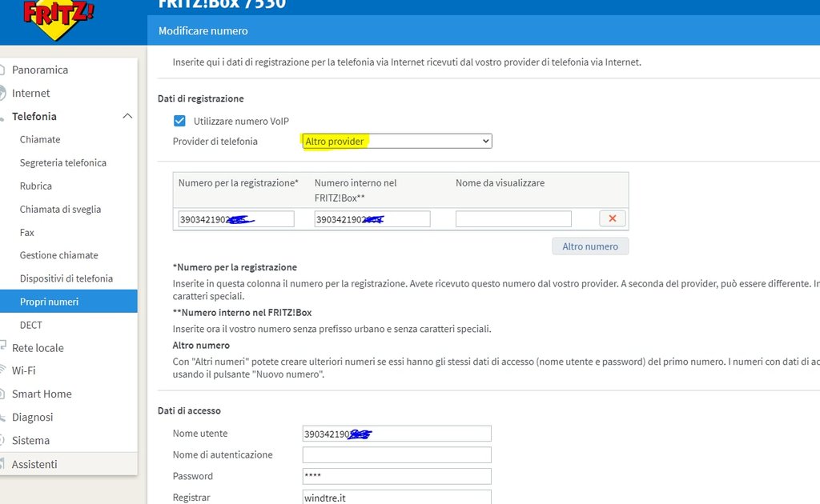820x504 pixels.
Task: Open Diagnosi section
Action: coord(32,417)
